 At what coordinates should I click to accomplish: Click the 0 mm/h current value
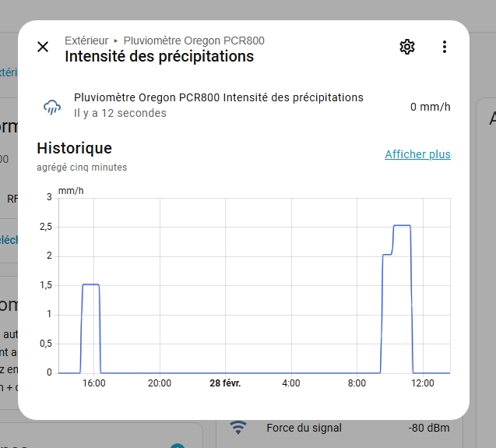click(x=430, y=107)
